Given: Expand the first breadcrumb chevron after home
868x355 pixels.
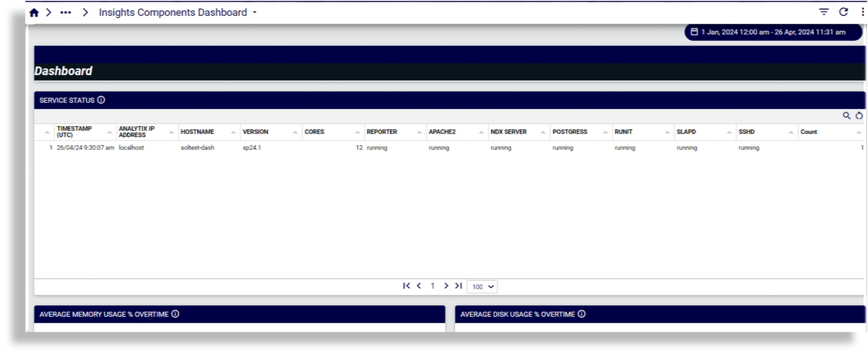Looking at the screenshot, I should point(49,13).
